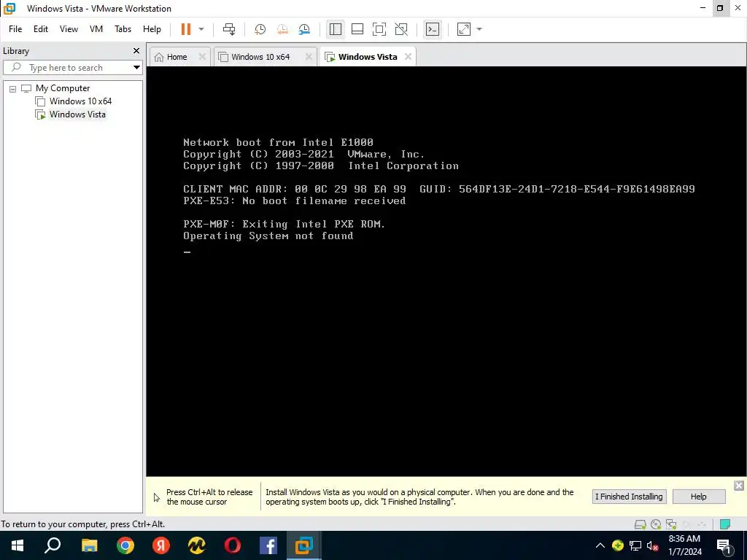Open the View menu
Screen dimensions: 747x560
[x=69, y=29]
